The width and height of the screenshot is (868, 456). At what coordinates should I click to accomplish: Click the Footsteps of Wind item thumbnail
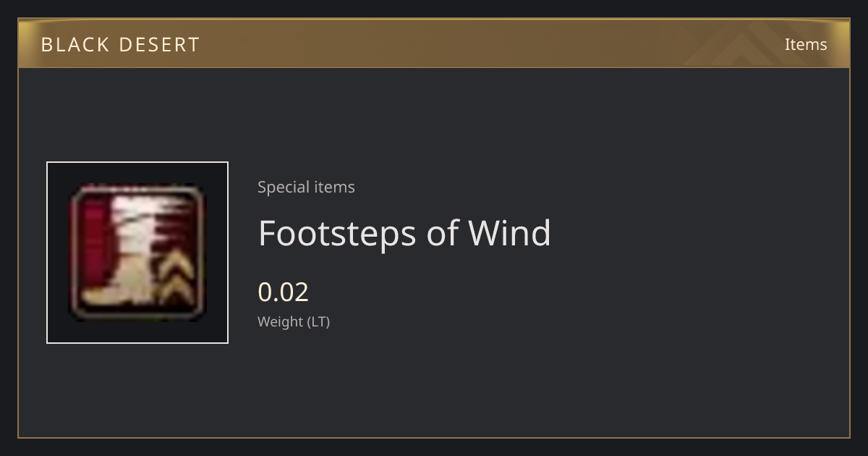tap(137, 253)
